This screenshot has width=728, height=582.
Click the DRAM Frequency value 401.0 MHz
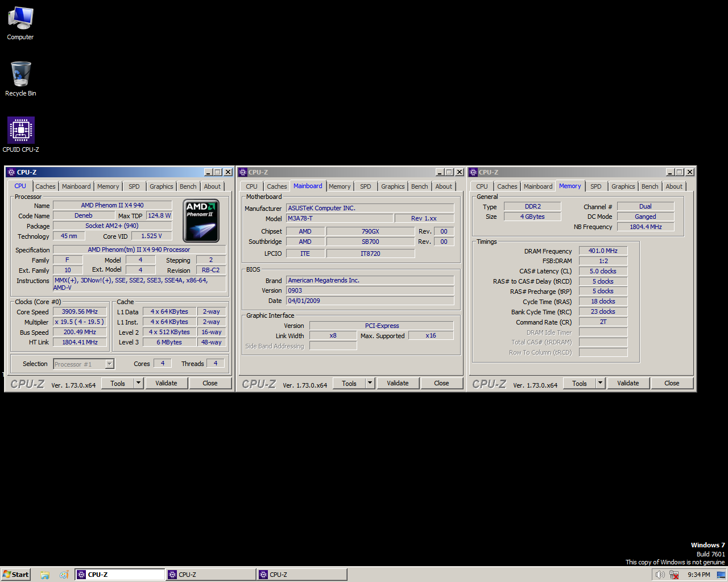[x=603, y=251]
